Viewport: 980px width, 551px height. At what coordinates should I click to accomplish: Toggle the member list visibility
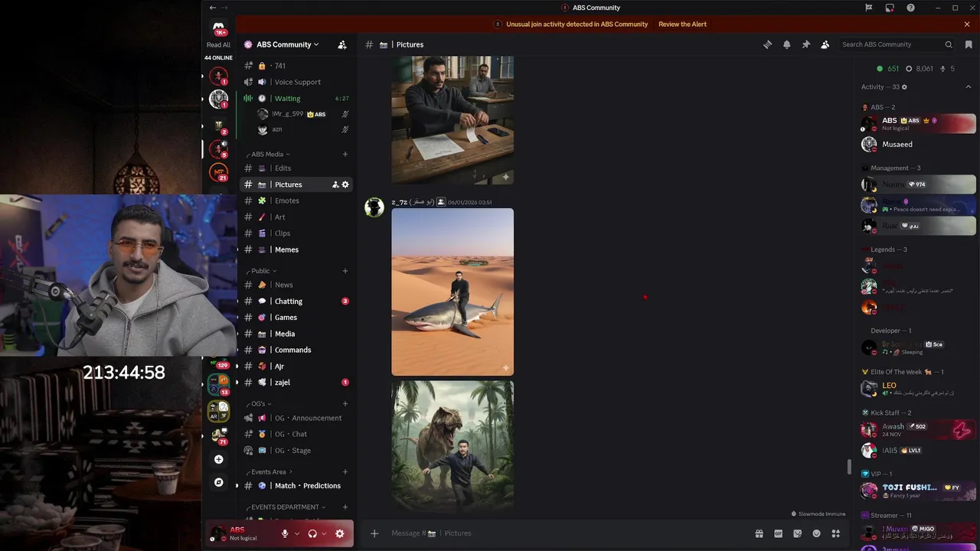point(825,44)
